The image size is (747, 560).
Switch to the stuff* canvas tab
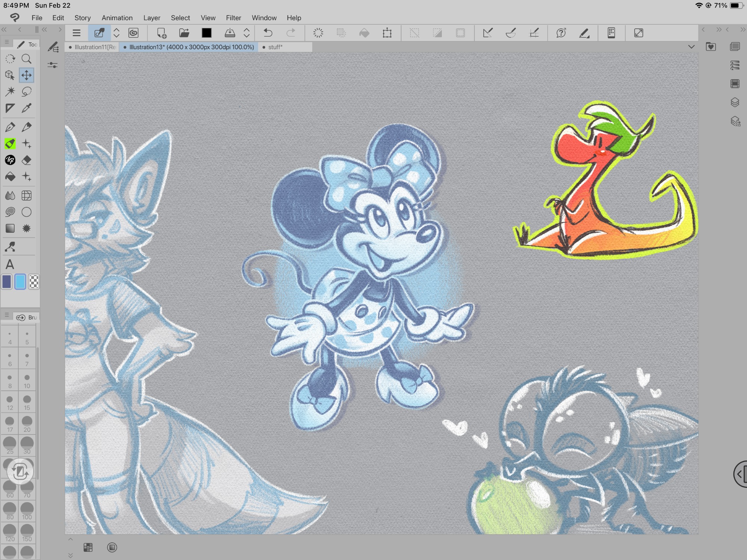(x=275, y=47)
